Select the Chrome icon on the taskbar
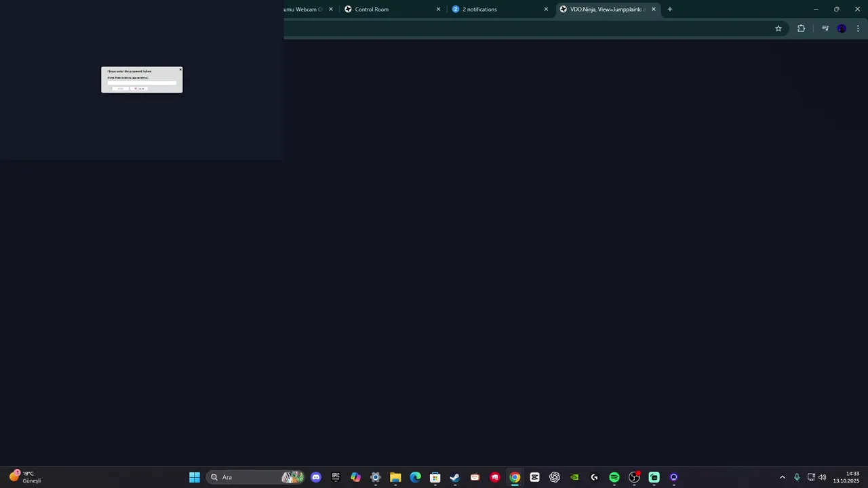The image size is (868, 488). 515,477
